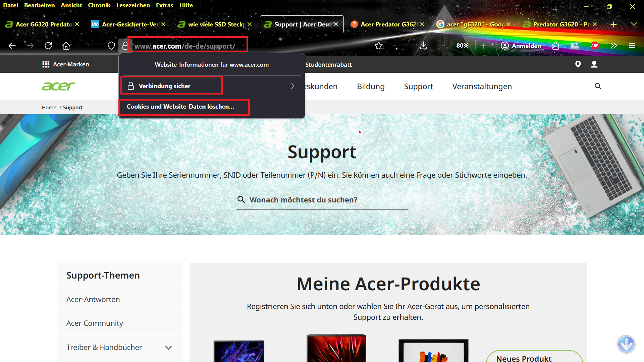This screenshot has width=644, height=362.
Task: Open the Chronik menu
Action: (x=99, y=5)
